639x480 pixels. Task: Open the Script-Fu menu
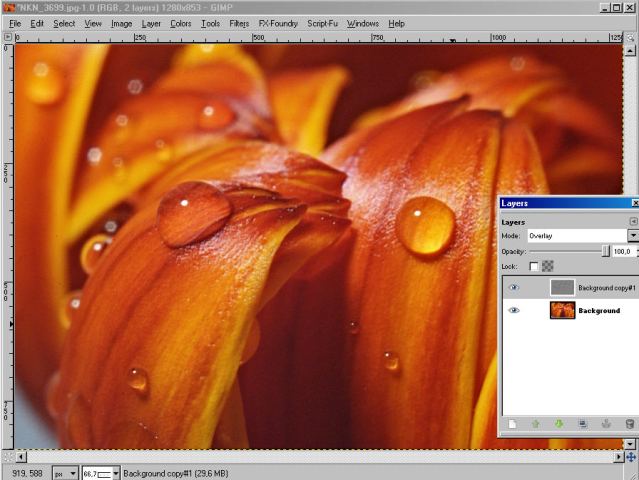click(322, 24)
